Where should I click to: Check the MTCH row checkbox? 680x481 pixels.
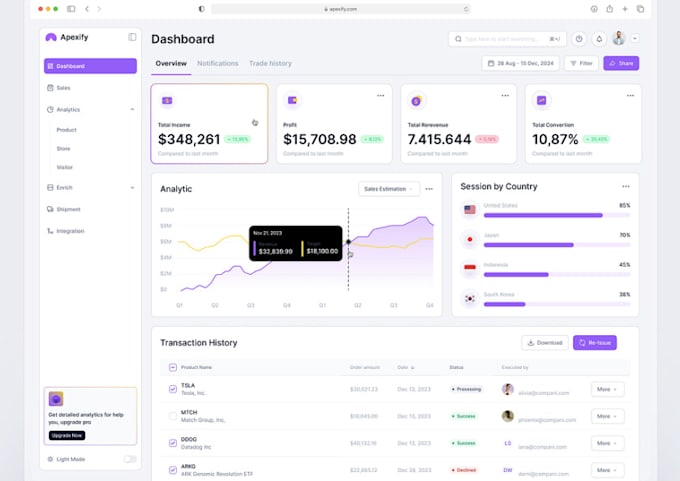173,416
